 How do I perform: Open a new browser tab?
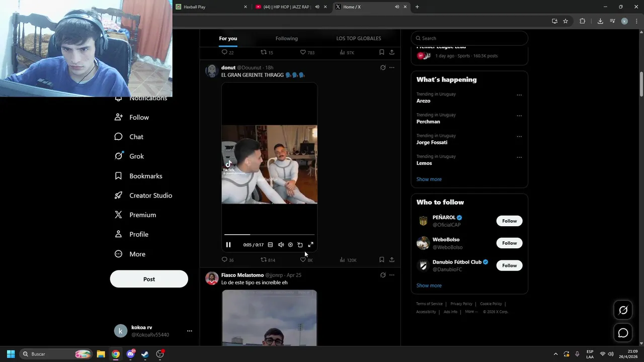click(417, 7)
